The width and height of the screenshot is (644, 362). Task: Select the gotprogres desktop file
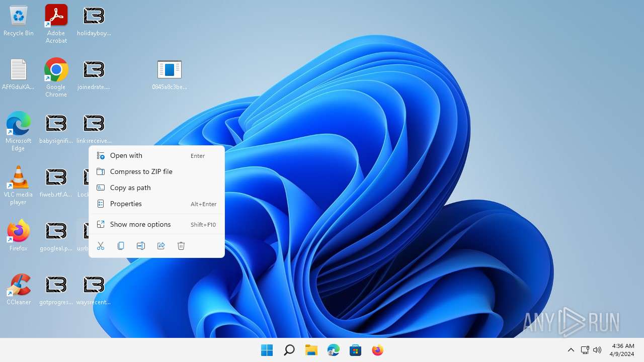coord(56,290)
